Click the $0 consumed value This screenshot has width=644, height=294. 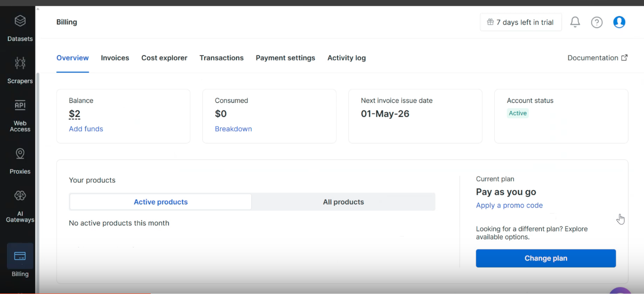221,114
